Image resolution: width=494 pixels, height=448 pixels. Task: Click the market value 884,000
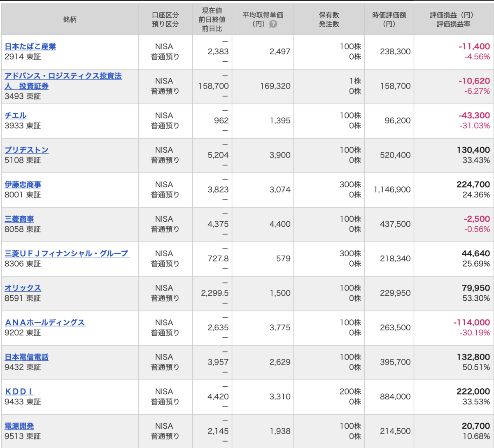click(395, 397)
